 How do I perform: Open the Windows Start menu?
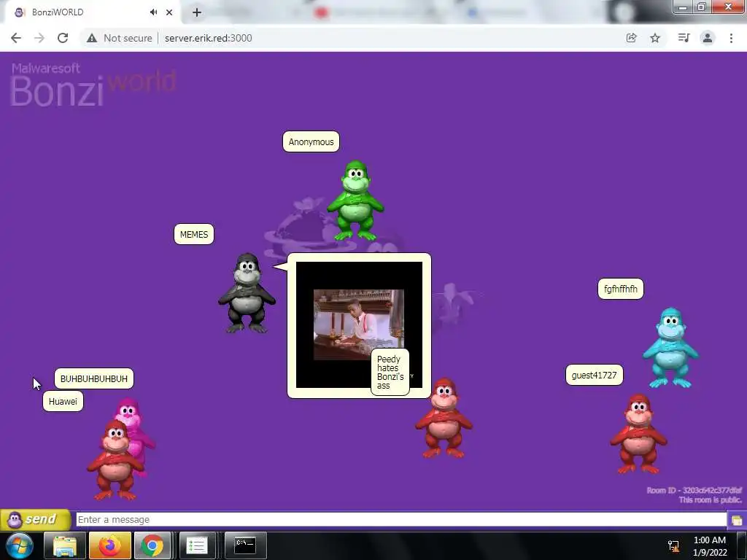[x=20, y=545]
